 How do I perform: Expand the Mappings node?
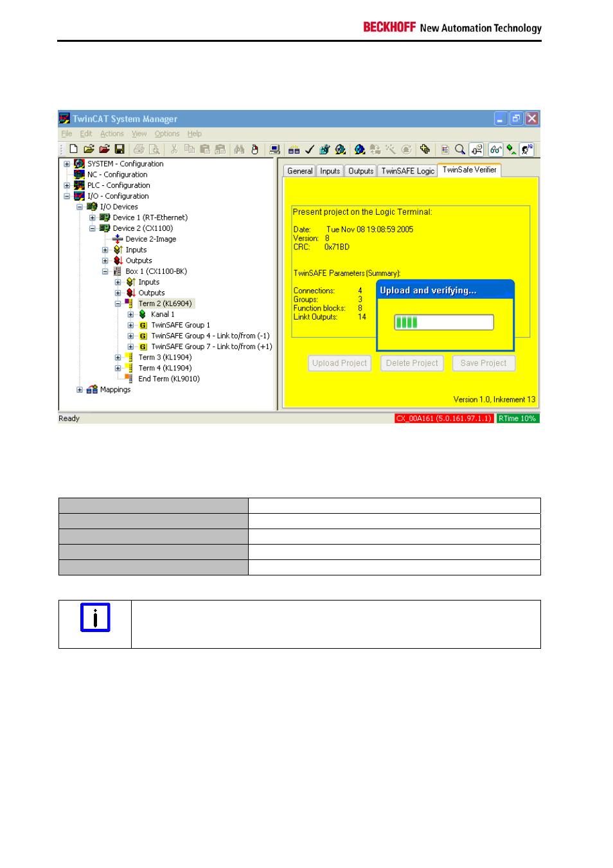[x=80, y=390]
